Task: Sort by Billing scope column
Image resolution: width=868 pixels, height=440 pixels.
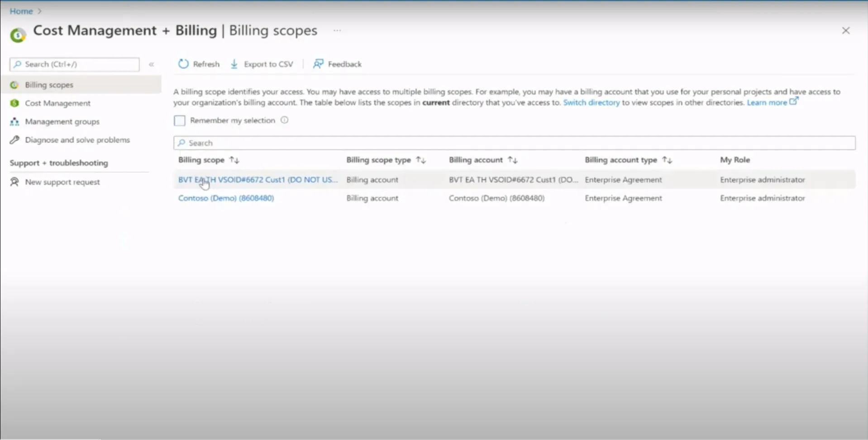Action: click(x=209, y=160)
